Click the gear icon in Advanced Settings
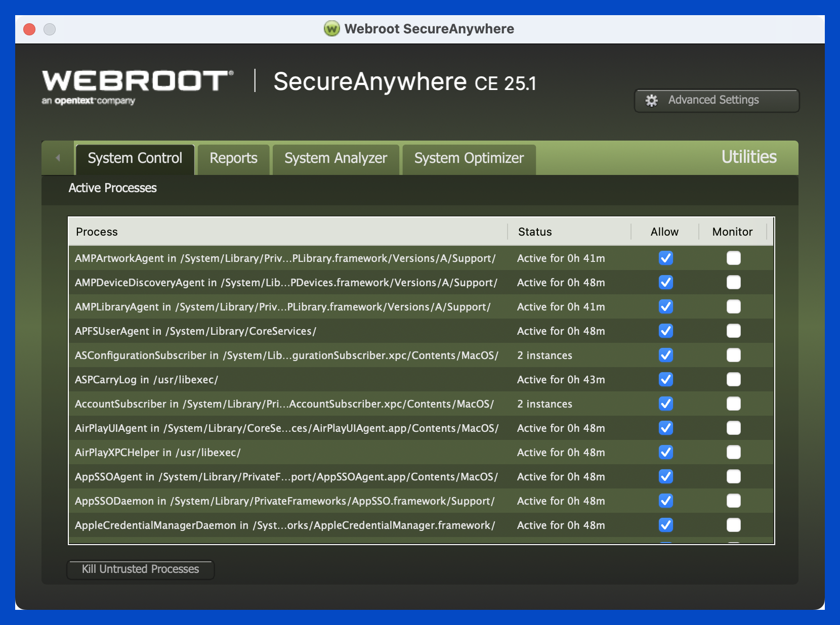The width and height of the screenshot is (840, 625). click(651, 101)
